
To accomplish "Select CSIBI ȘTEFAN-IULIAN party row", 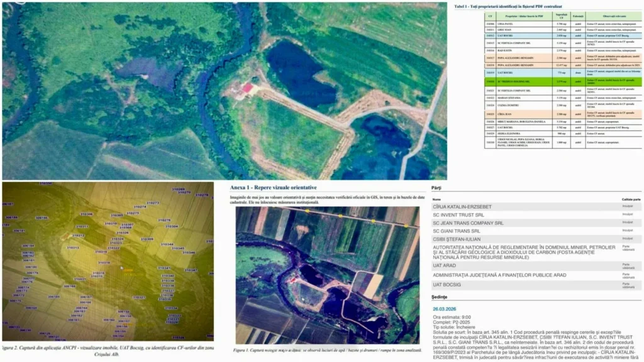I will click(536, 239).
